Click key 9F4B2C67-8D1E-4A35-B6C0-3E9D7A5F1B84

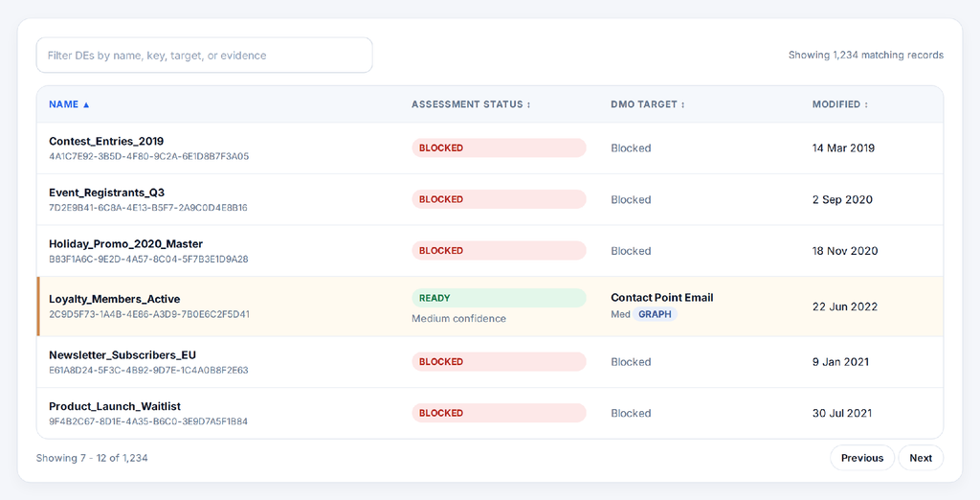(148, 421)
